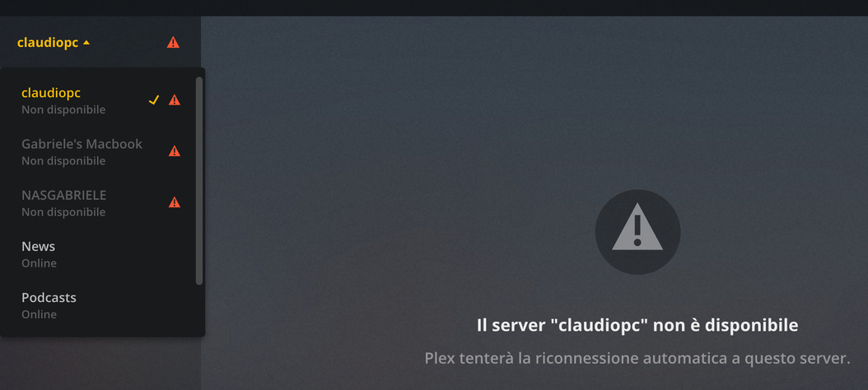The height and width of the screenshot is (390, 868).
Task: Click the small caret arrow beside claudiopc
Action: coord(86,43)
